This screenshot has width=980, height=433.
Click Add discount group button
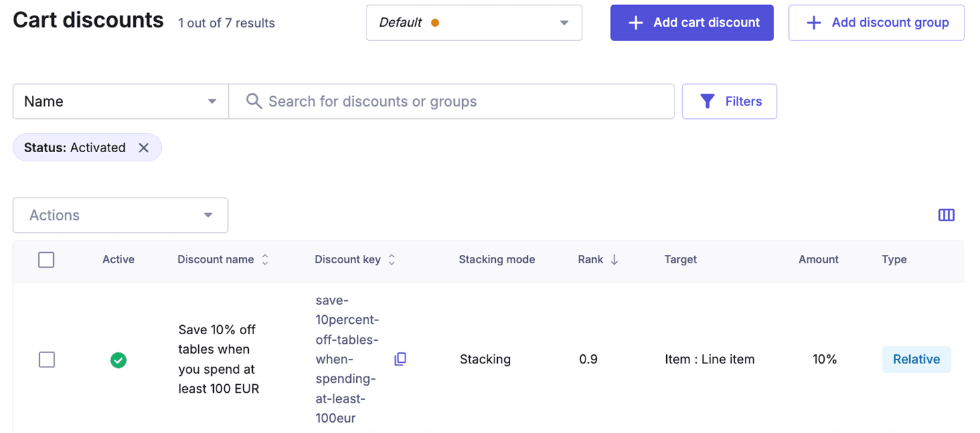[876, 23]
